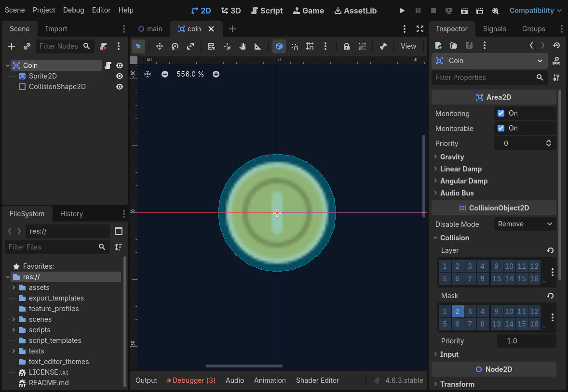
Task: Uncheck the Monitorable checkbox
Action: click(501, 128)
